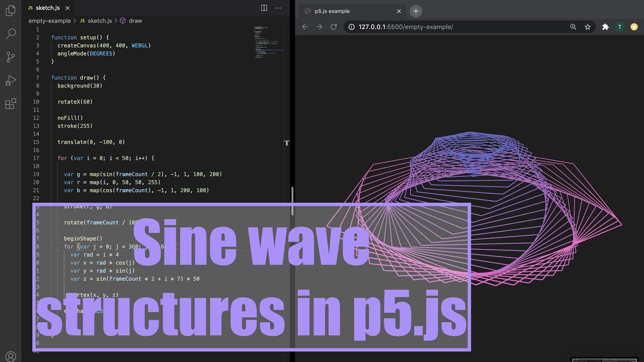Click draw symbol in the breadcrumb
Screen dimensions: 644x362
[131, 21]
